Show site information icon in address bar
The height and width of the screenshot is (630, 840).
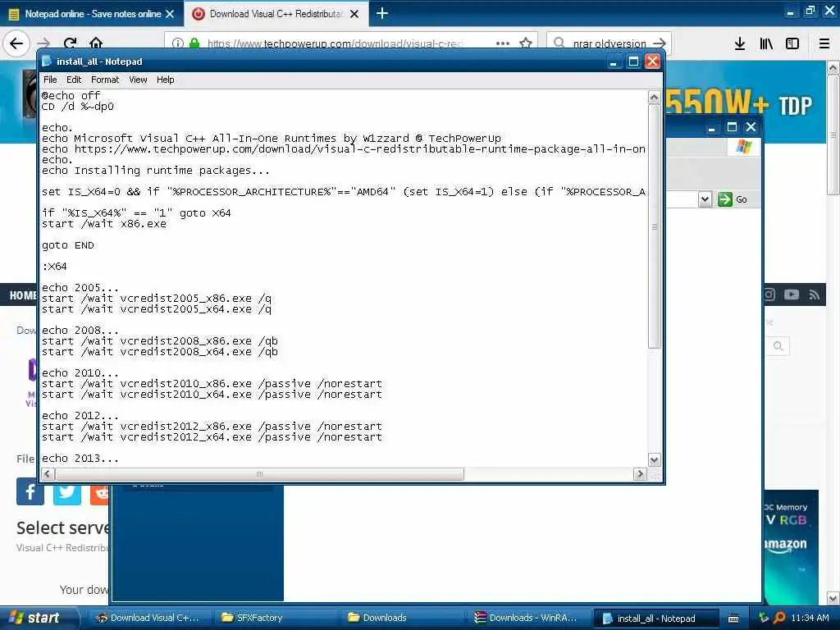(178, 43)
